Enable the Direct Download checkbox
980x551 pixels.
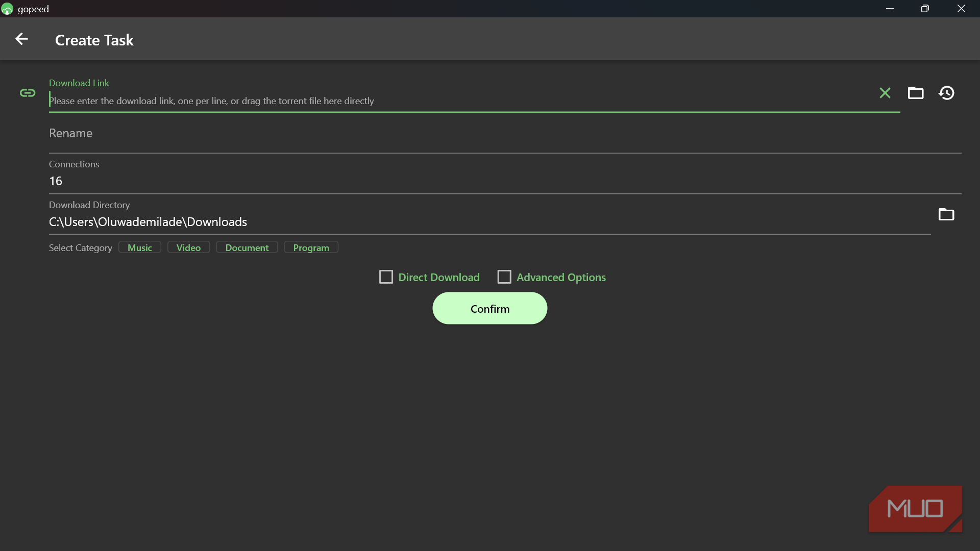tap(386, 277)
